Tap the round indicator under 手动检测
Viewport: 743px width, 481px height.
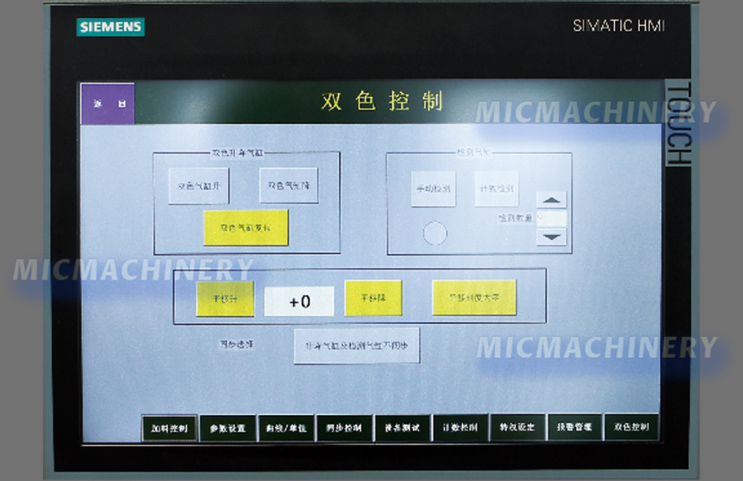pyautogui.click(x=435, y=233)
